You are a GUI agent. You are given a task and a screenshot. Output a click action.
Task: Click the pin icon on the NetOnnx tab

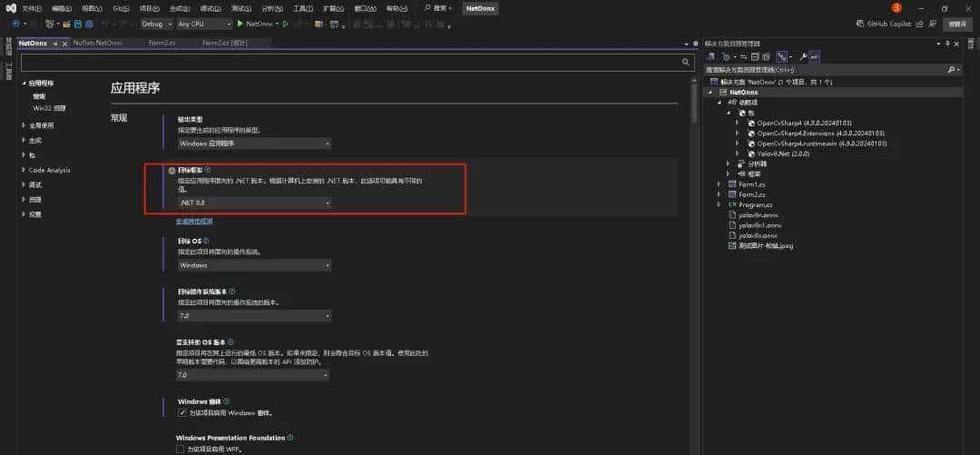coord(55,44)
